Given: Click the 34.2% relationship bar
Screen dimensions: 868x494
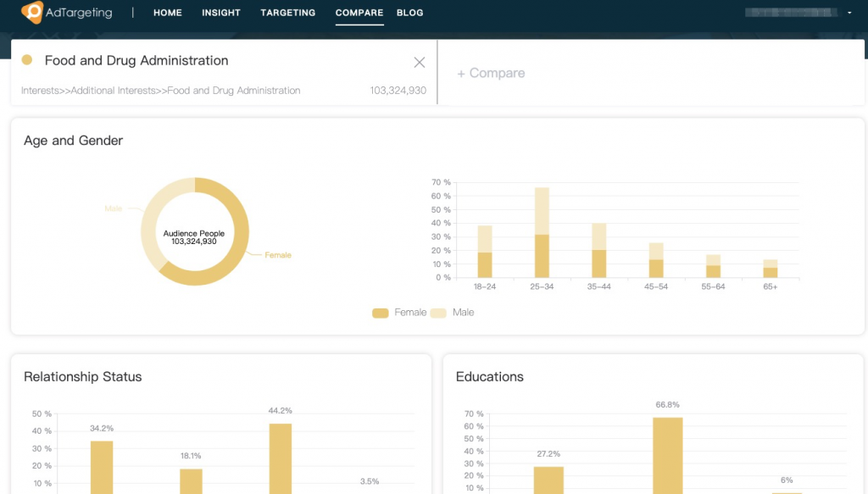Looking at the screenshot, I should coord(102,467).
